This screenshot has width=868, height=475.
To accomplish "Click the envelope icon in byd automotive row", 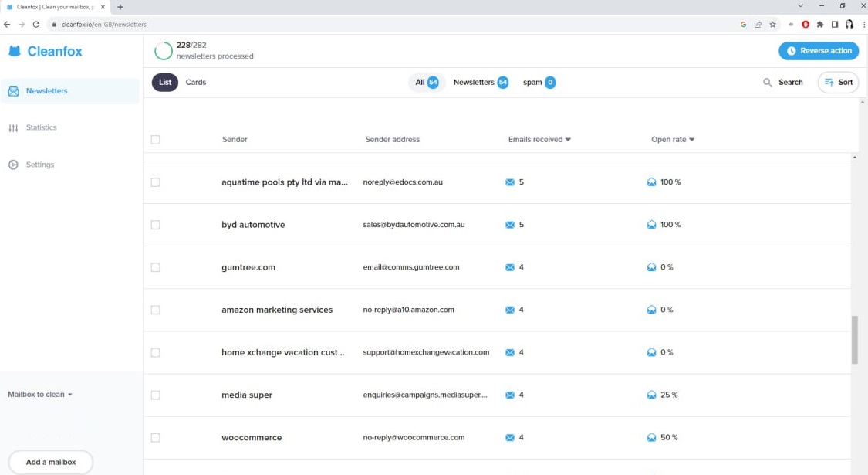I will 510,225.
